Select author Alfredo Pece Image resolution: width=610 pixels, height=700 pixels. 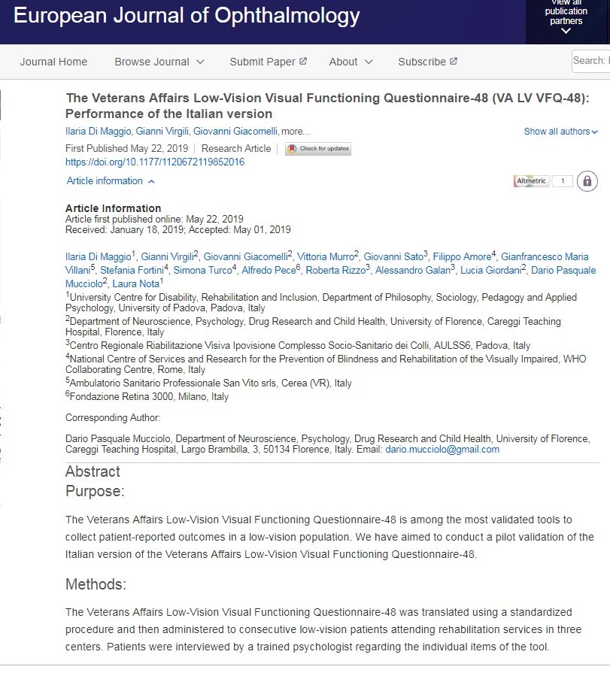[x=269, y=270]
